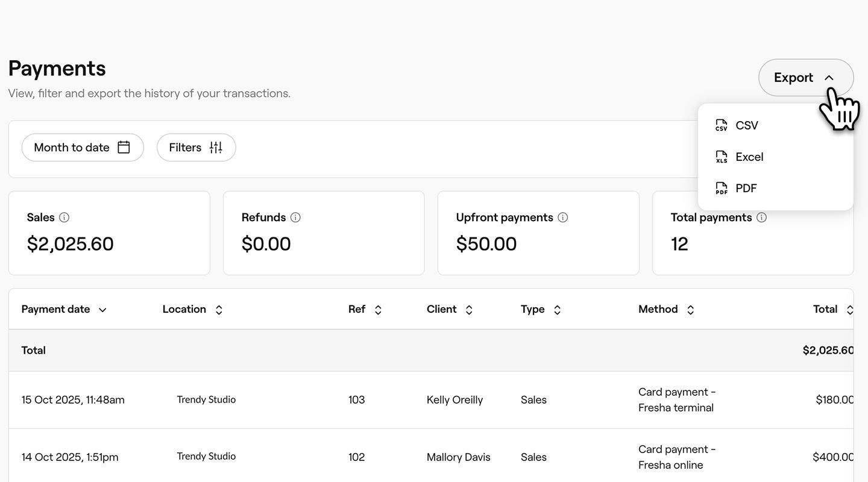The height and width of the screenshot is (482, 868).
Task: Click the info icon beside Refunds
Action: coord(295,218)
